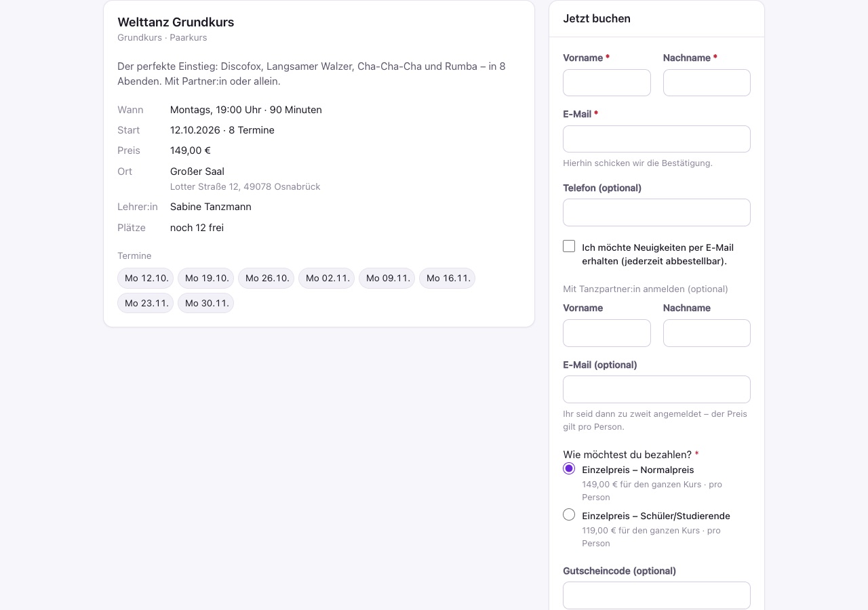Click the Mo 30.11. date chip
Viewport: 868px width, 610px height.
pos(206,303)
